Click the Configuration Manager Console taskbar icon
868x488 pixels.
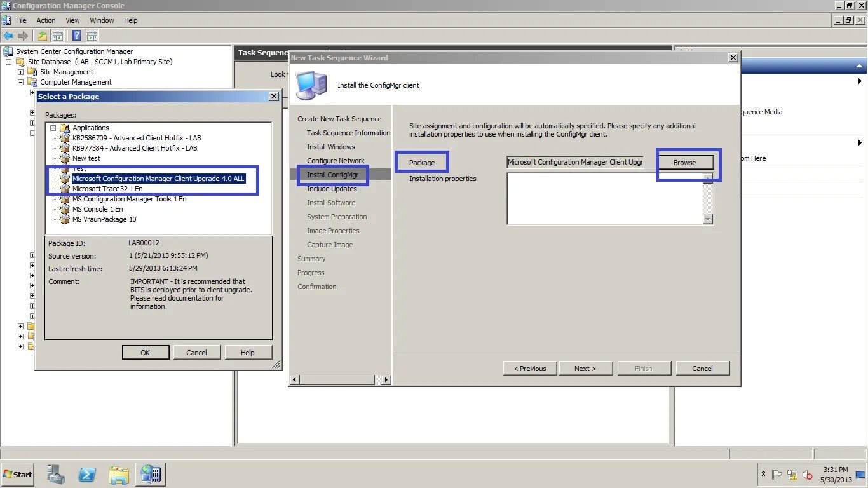click(151, 475)
